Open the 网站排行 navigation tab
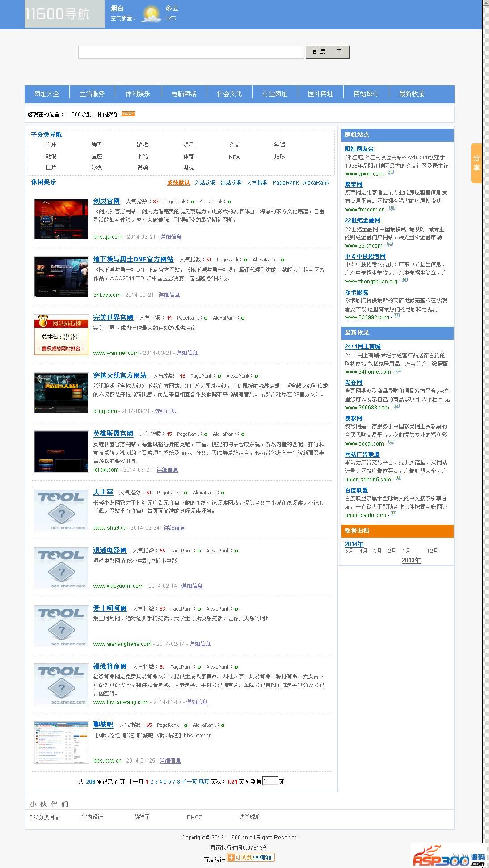Viewport: 489px width, 868px height. [366, 94]
